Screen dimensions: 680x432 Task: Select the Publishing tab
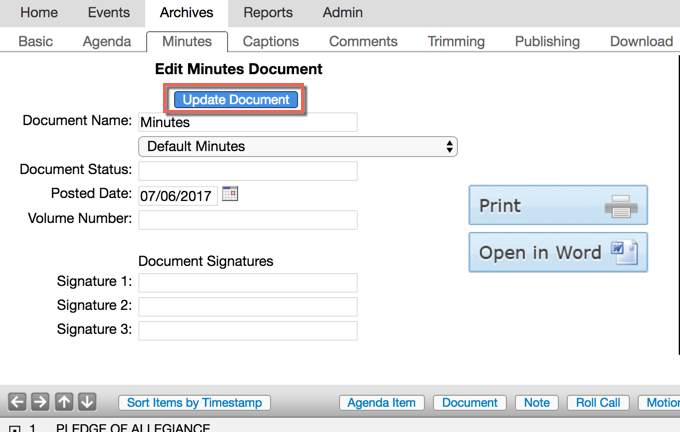[547, 41]
